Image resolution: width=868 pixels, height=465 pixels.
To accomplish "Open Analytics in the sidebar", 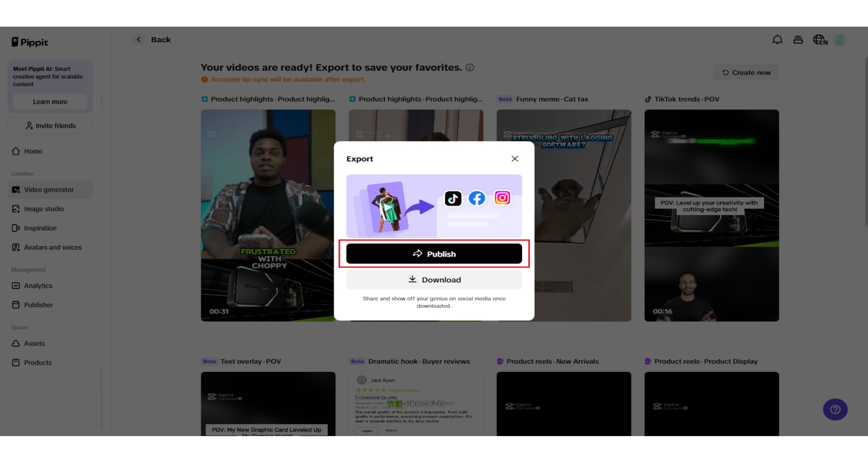I will (x=50, y=286).
